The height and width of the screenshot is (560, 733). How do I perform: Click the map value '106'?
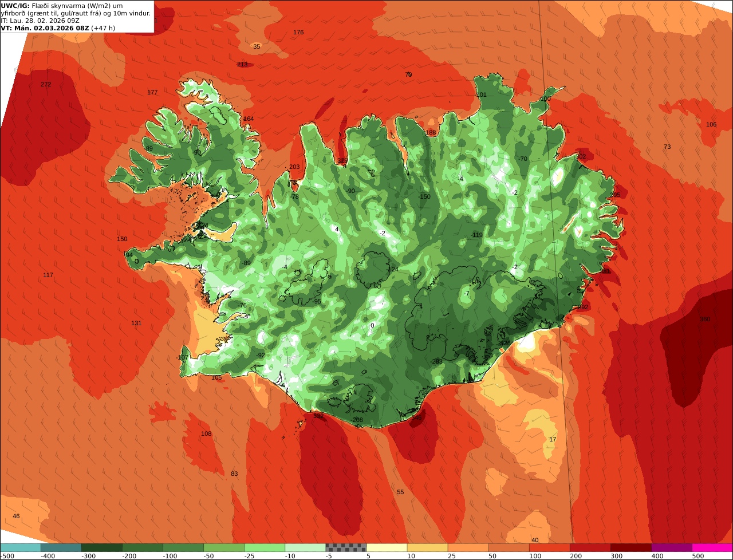tap(711, 125)
